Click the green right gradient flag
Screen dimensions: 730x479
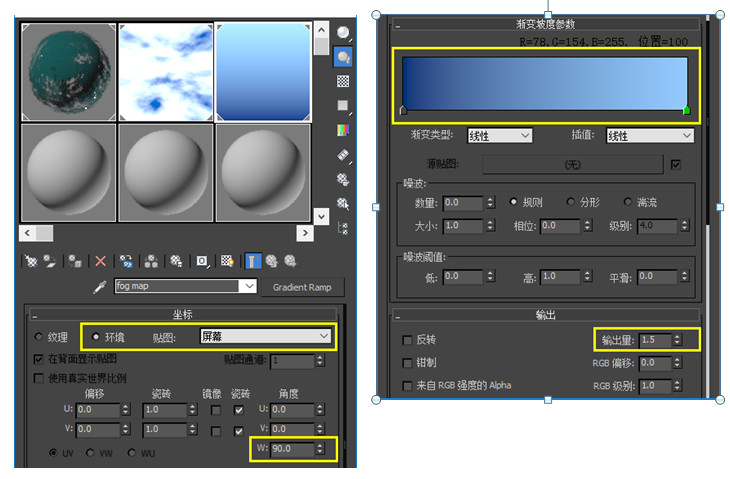point(686,110)
